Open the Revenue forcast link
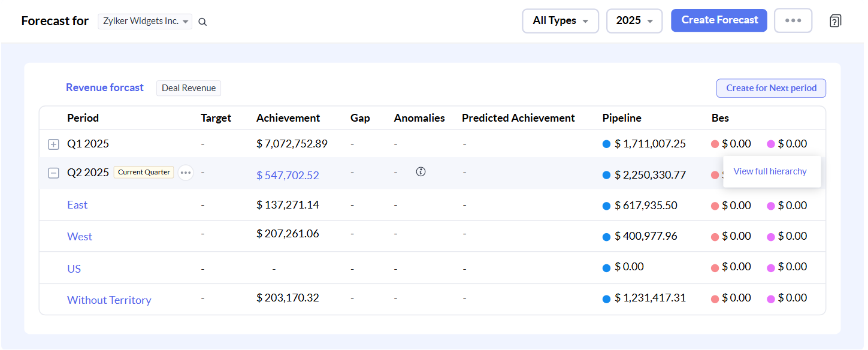 (105, 87)
